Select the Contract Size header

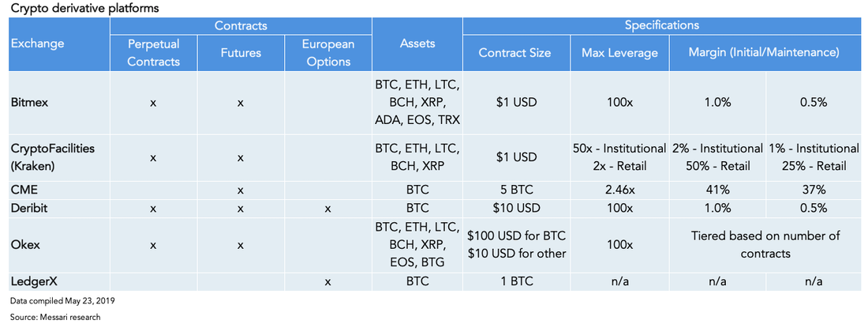tap(514, 53)
